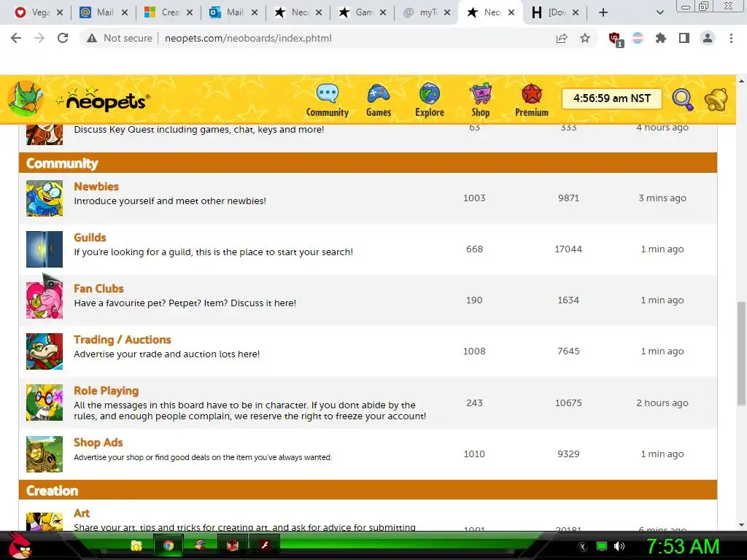This screenshot has width=747, height=560.
Task: Click the Role Playing '2 hours ago' text
Action: click(x=662, y=402)
